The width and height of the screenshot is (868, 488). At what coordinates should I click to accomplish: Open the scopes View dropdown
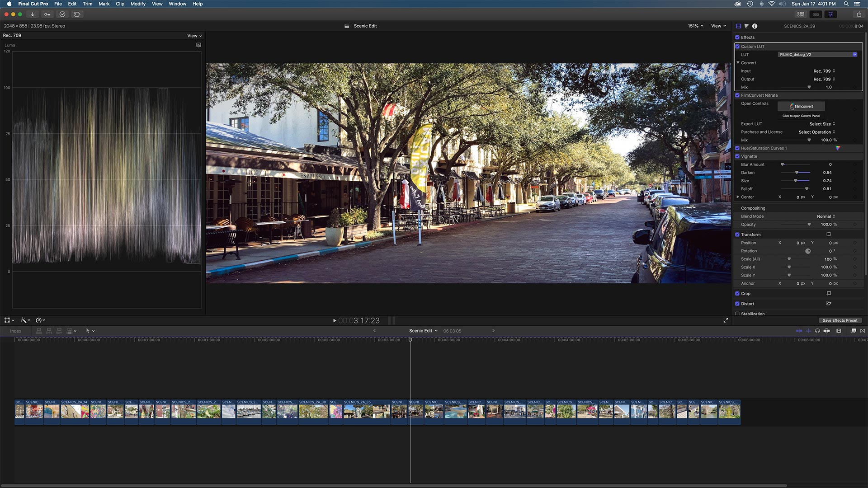tap(195, 36)
